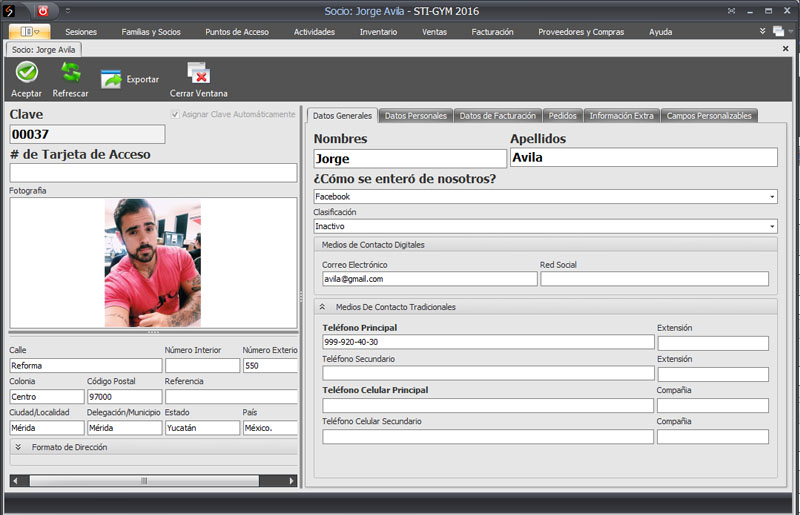Screen dimensions: 800x515
Task: Click the member photograph
Action: pyautogui.click(x=153, y=263)
